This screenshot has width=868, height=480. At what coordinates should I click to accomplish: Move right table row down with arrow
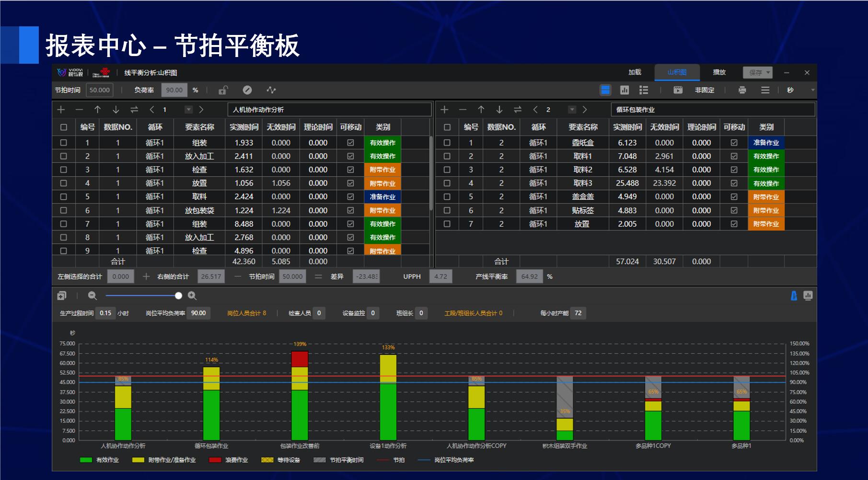point(499,110)
